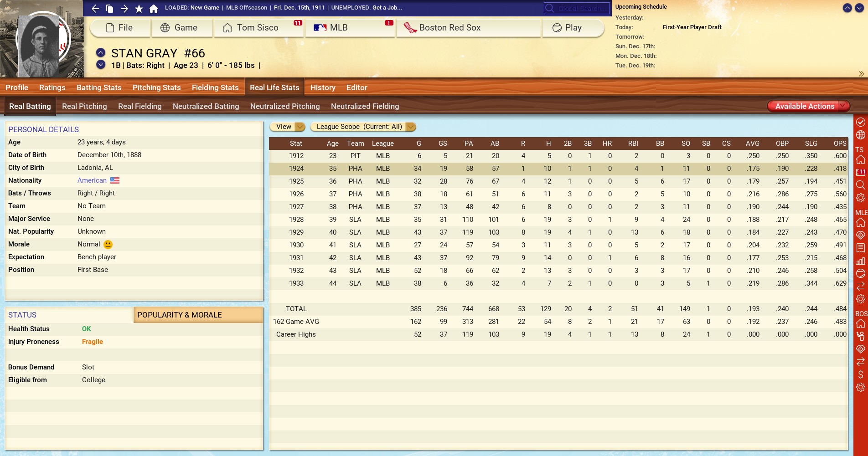Screen dimensions: 868x456
Task: Go to next player with down arrow
Action: (x=101, y=65)
